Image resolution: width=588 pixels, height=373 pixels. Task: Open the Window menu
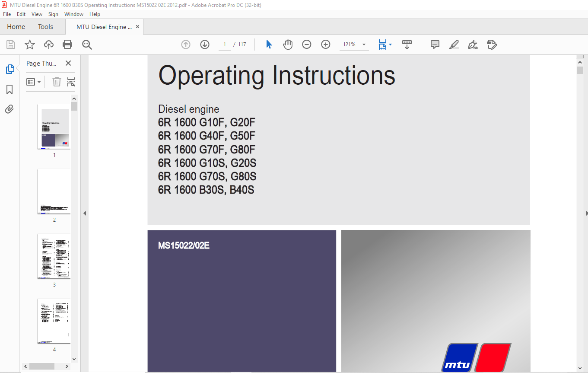point(74,14)
